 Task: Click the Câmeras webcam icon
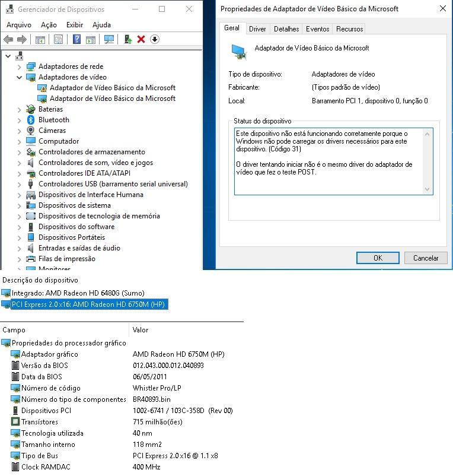coord(31,131)
